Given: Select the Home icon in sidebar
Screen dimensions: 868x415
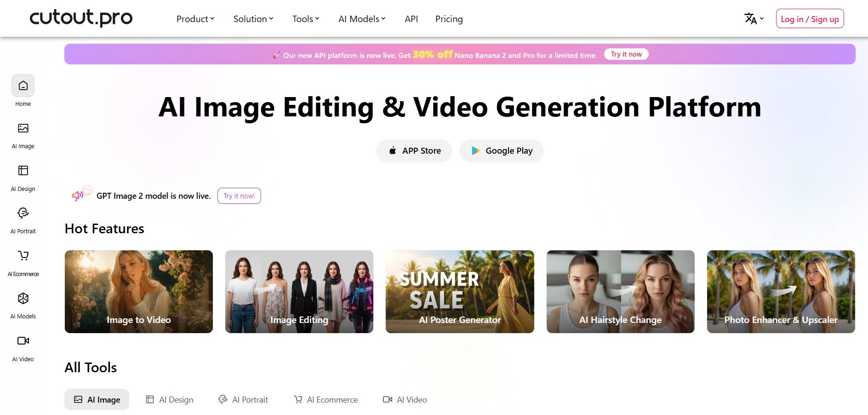Looking at the screenshot, I should tap(23, 86).
